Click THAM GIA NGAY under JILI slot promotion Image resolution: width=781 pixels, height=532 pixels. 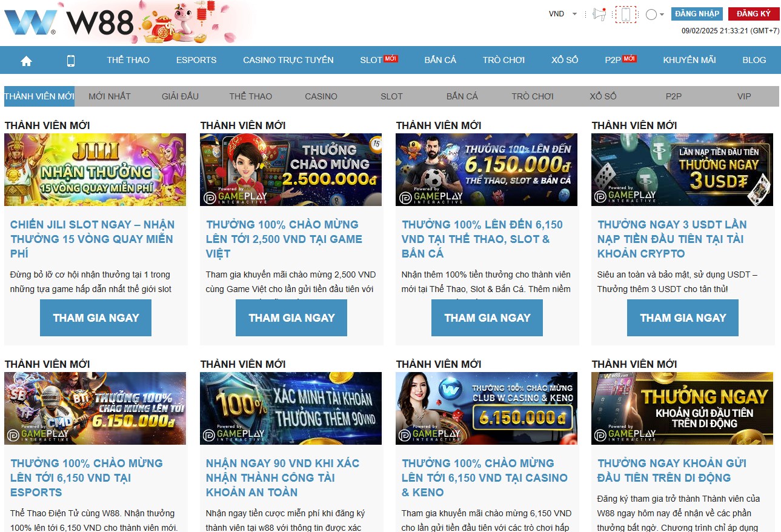pos(96,318)
